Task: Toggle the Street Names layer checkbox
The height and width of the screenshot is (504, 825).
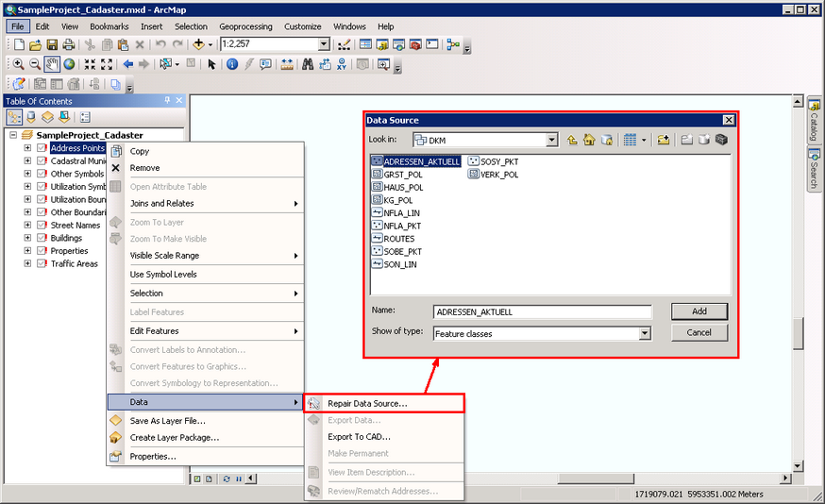Action: click(42, 226)
